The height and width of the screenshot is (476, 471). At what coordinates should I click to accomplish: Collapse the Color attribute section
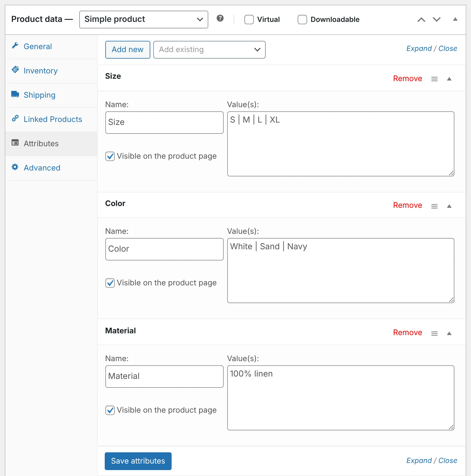(449, 206)
